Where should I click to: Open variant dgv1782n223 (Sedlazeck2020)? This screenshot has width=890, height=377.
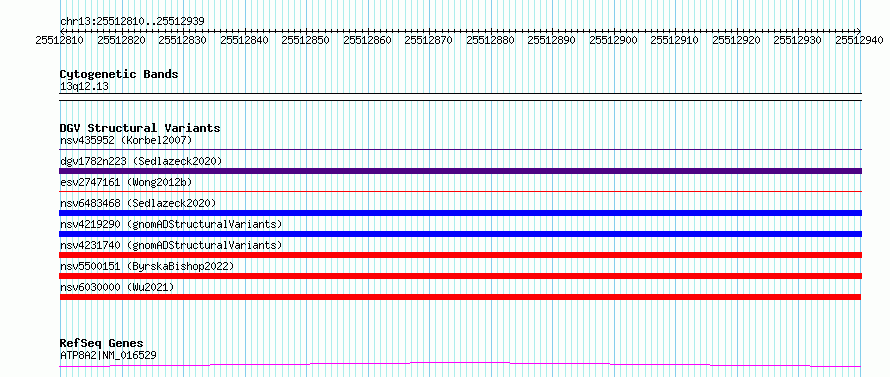(141, 161)
